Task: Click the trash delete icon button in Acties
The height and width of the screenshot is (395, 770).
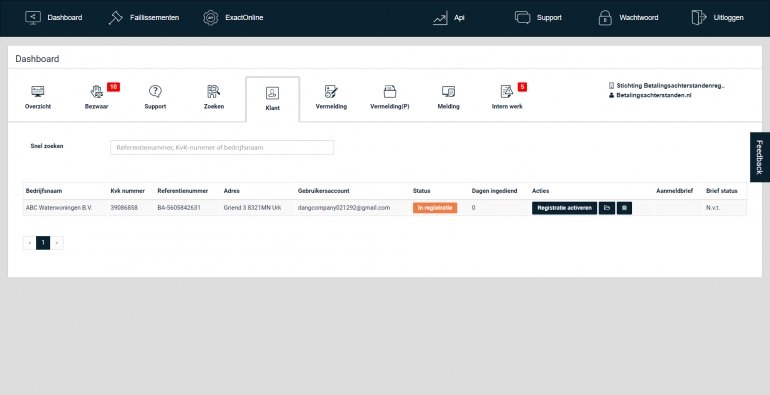Action: coord(624,208)
